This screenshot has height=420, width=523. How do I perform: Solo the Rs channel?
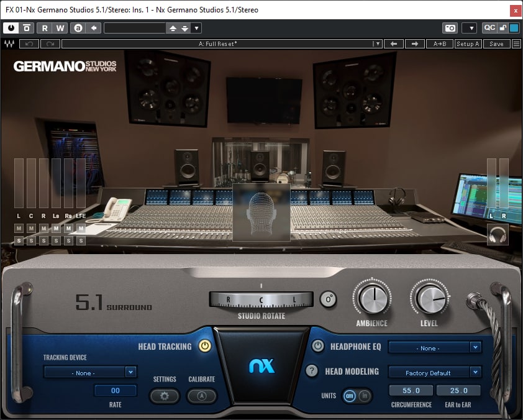[68, 240]
